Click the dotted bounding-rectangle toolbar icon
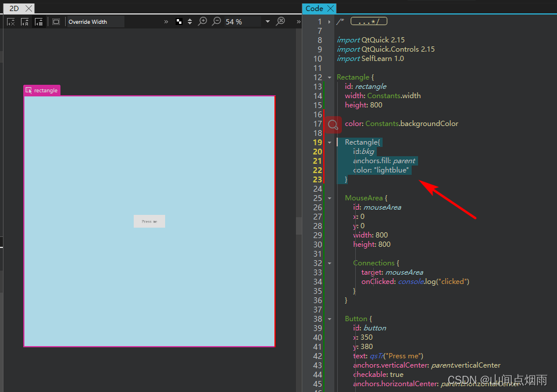The image size is (557, 392). pos(56,21)
